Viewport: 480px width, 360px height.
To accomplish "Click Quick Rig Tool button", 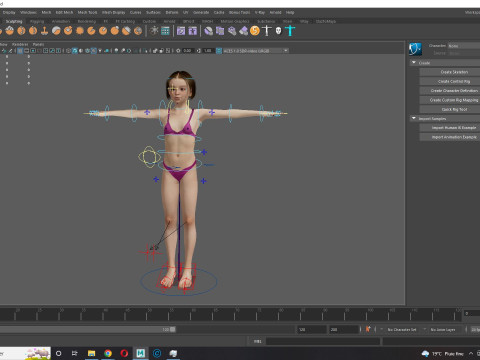I will coord(450,109).
